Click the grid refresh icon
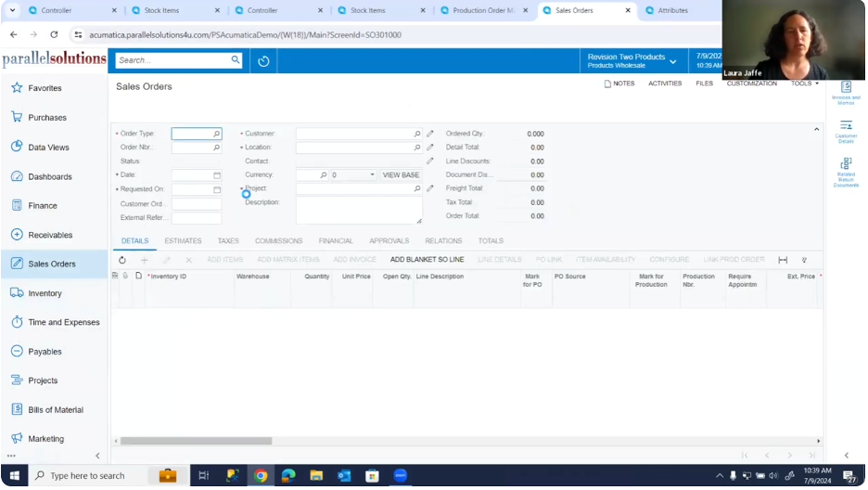Viewport: 868px width, 490px height. pos(122,260)
